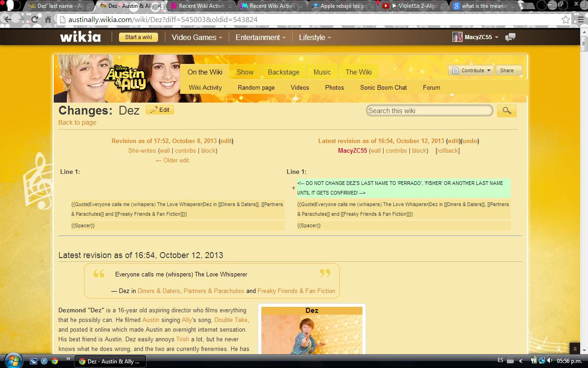The width and height of the screenshot is (588, 368).
Task: Click the Start a wiki button
Action: point(138,37)
